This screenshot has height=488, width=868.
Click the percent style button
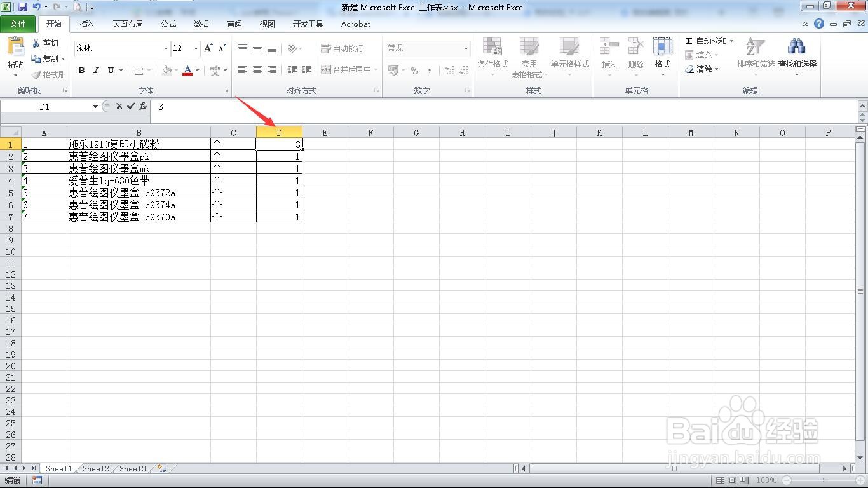[414, 70]
